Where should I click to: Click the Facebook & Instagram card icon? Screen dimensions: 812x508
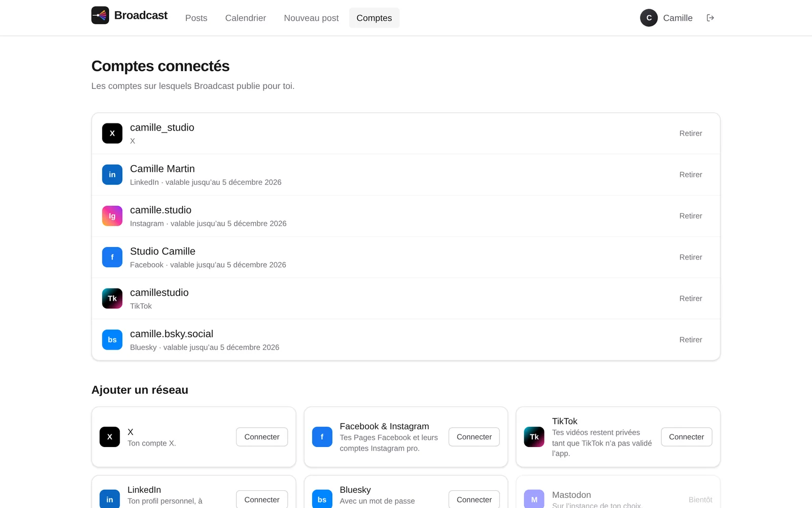322,437
